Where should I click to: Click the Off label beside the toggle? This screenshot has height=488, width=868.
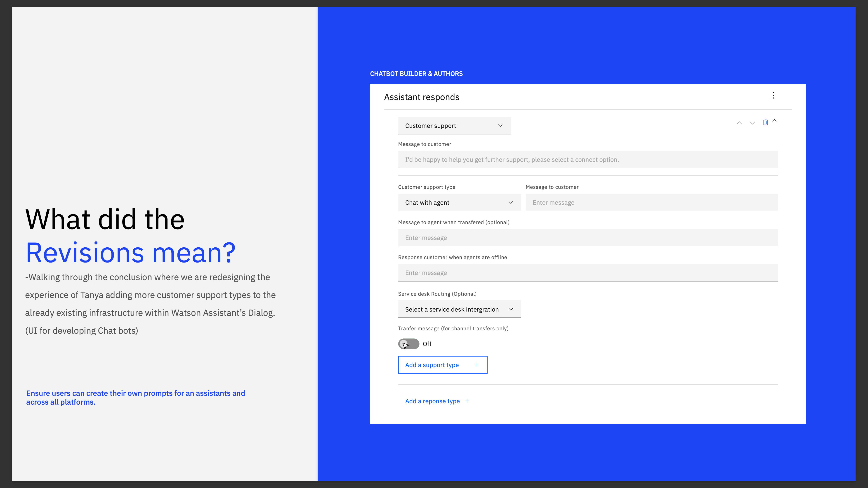427,344
